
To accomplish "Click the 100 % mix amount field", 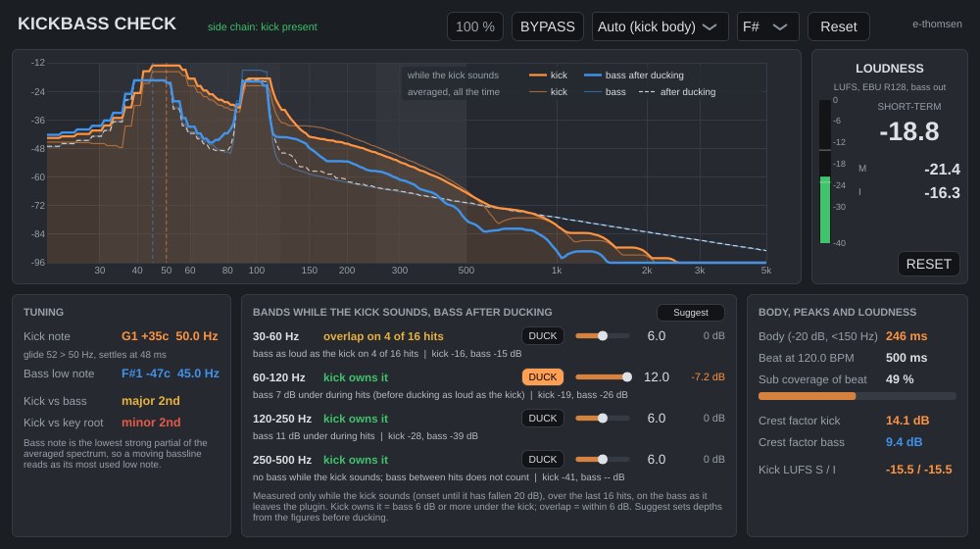I will point(475,26).
